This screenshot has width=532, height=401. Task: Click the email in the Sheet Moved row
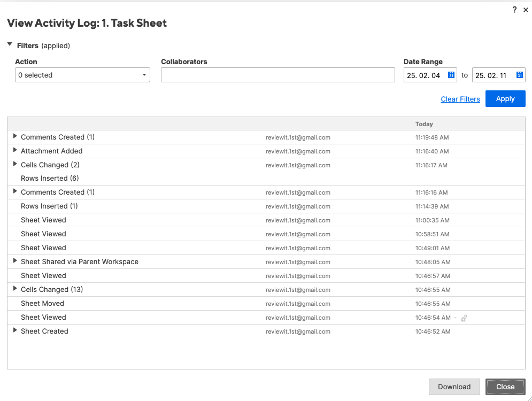point(298,304)
